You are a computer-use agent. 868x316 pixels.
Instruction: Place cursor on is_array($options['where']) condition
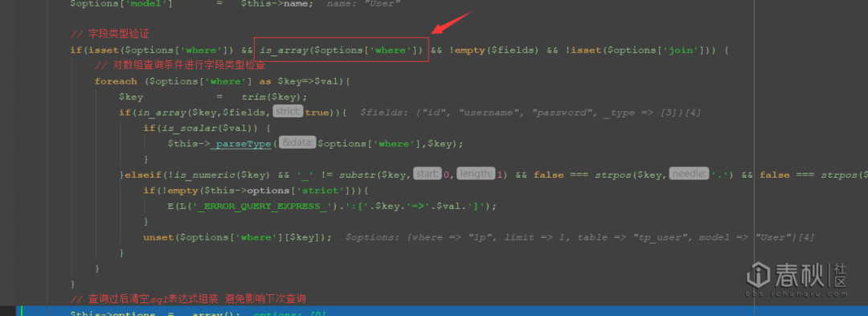click(342, 51)
